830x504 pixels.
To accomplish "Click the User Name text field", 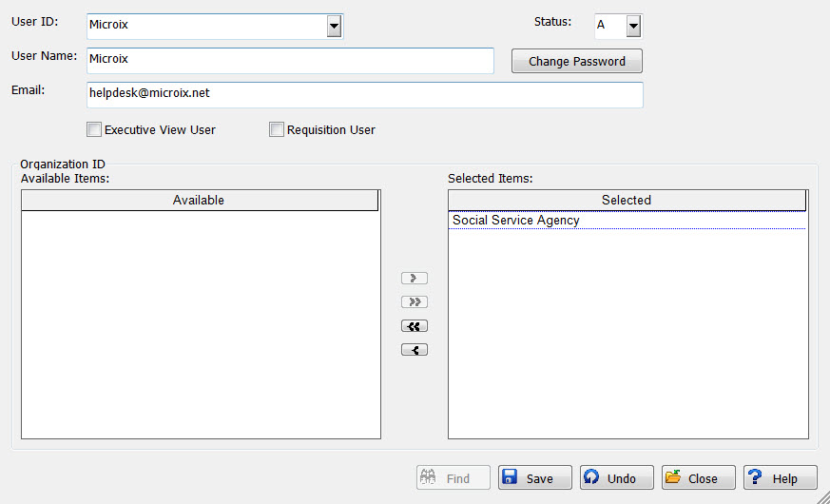I will tap(290, 60).
